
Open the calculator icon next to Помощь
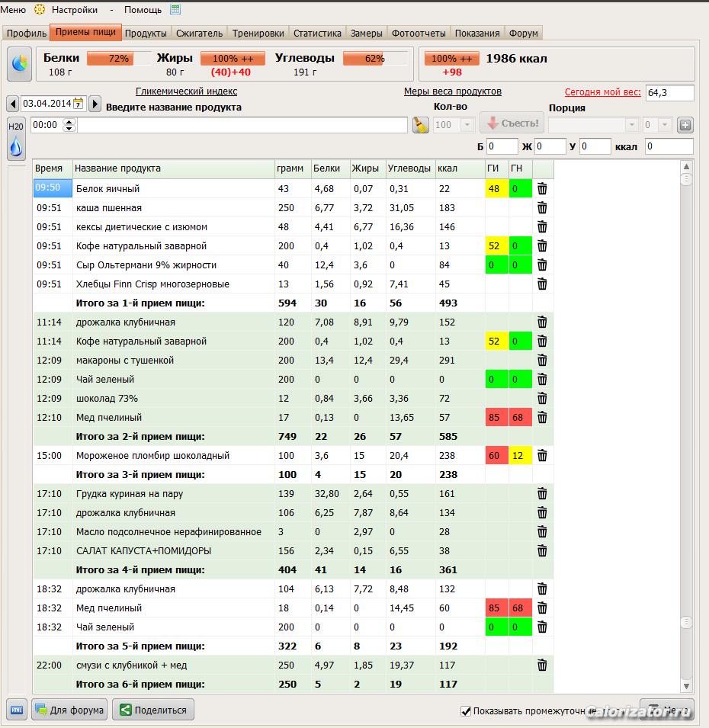pos(175,9)
